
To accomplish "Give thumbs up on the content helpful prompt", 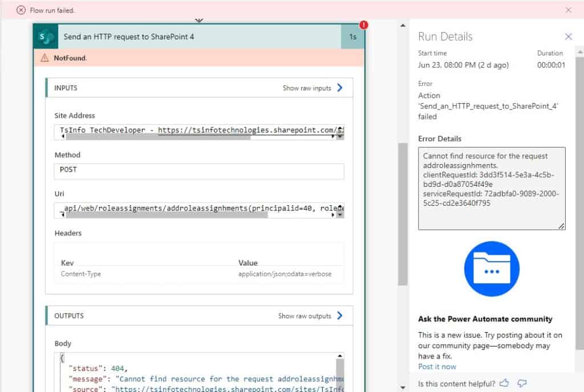I will click(x=505, y=384).
